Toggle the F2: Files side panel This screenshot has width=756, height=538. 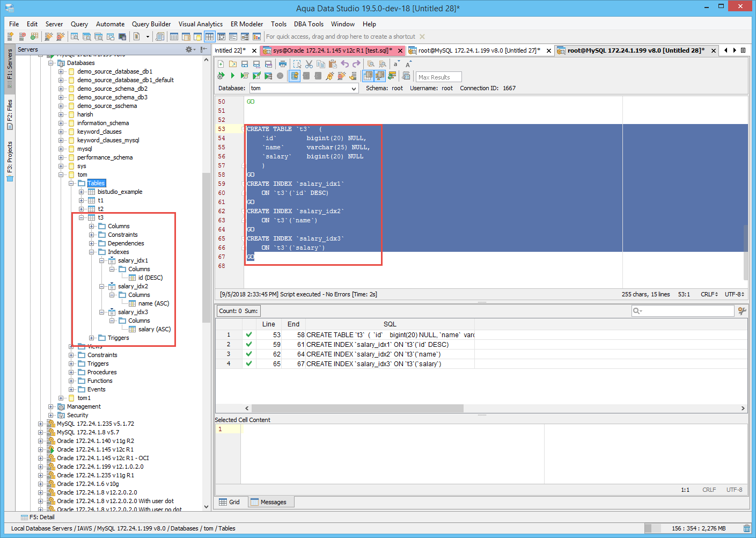pyautogui.click(x=9, y=114)
